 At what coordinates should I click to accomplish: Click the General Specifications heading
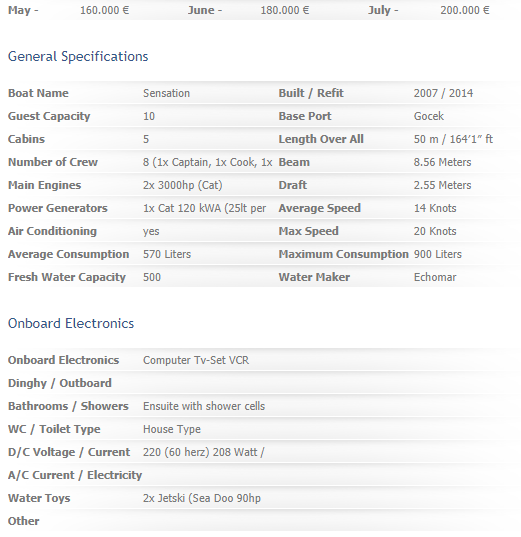pyautogui.click(x=78, y=57)
